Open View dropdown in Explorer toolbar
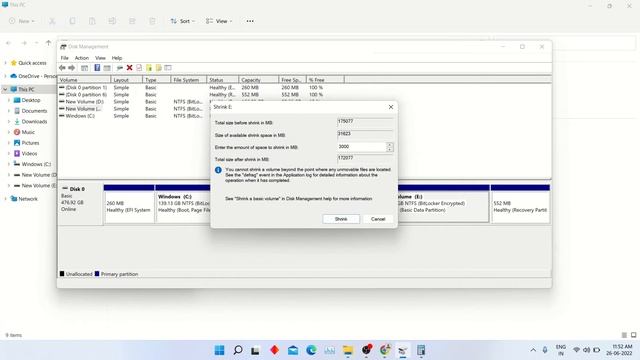 pyautogui.click(x=219, y=21)
